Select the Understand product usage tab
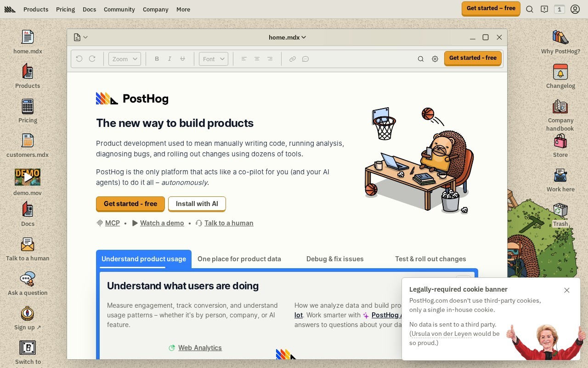Image resolution: width=588 pixels, height=368 pixels. (144, 259)
